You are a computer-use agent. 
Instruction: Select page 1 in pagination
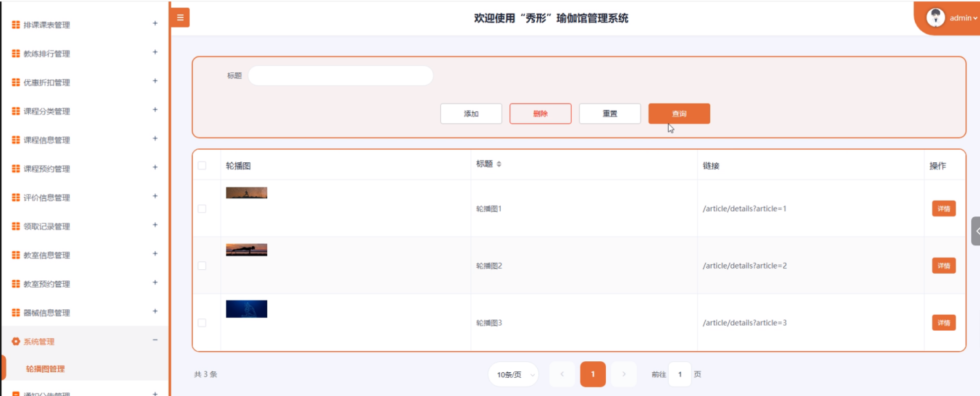pyautogui.click(x=593, y=374)
